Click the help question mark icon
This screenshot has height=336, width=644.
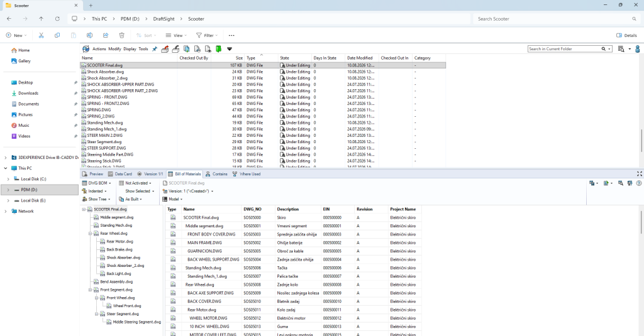(x=639, y=183)
